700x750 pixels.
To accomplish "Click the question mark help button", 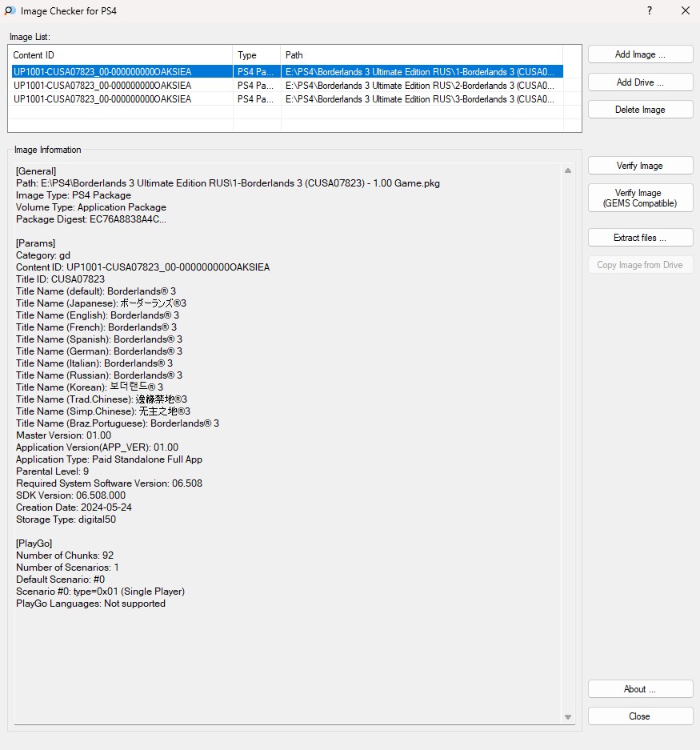I will click(650, 10).
